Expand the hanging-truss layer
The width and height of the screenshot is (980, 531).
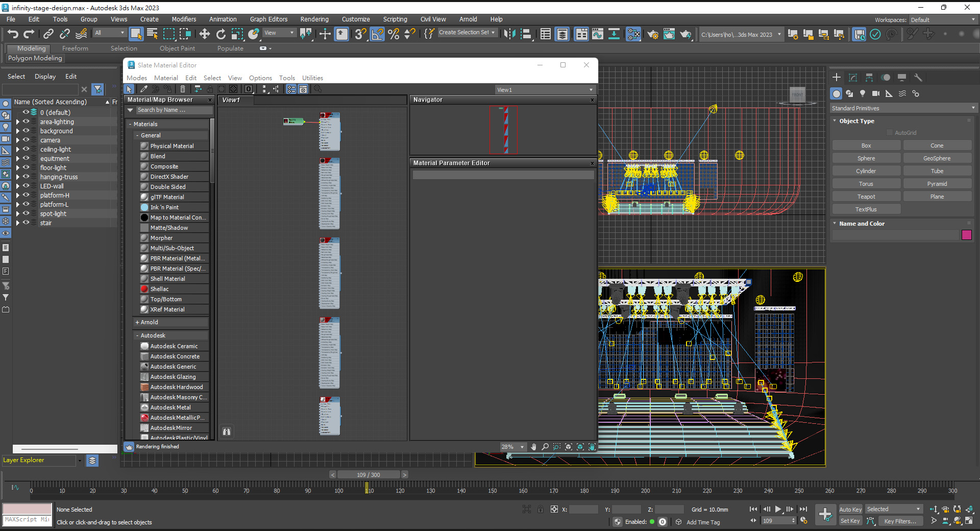point(18,177)
